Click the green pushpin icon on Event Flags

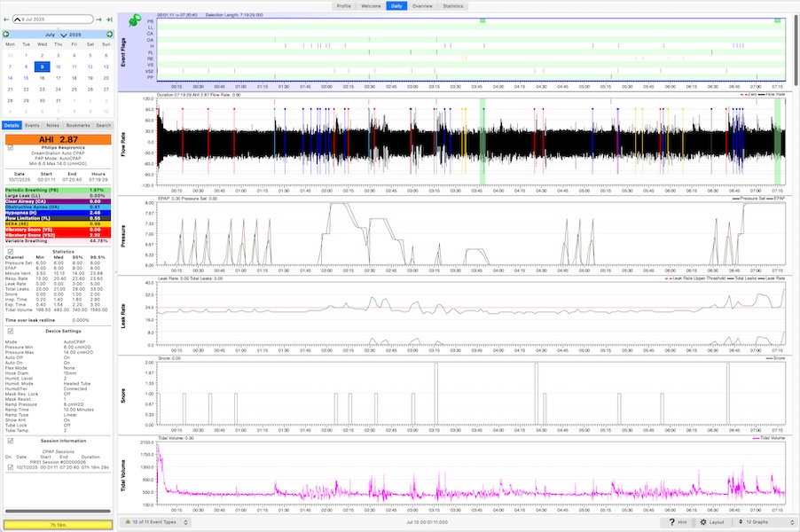[x=135, y=20]
